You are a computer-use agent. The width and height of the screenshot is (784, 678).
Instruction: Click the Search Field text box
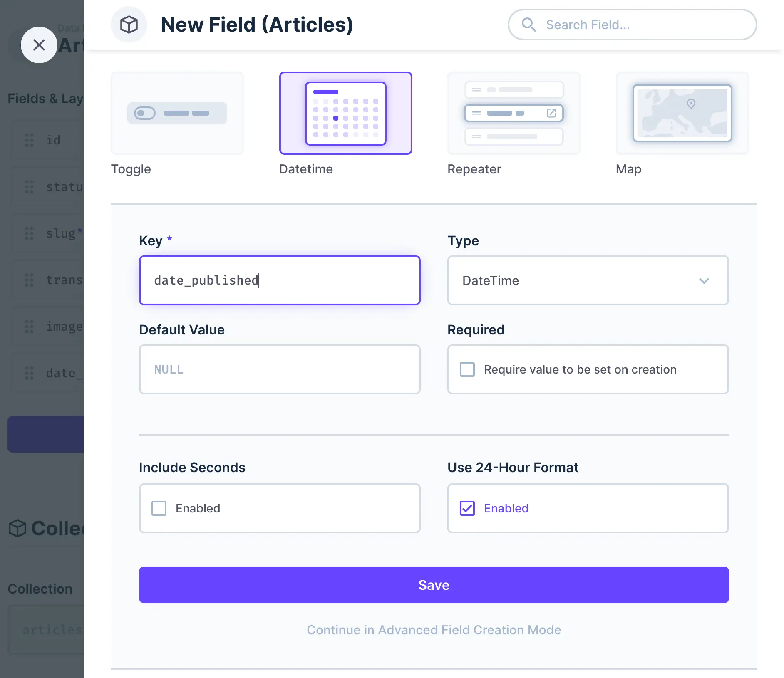[x=633, y=25]
